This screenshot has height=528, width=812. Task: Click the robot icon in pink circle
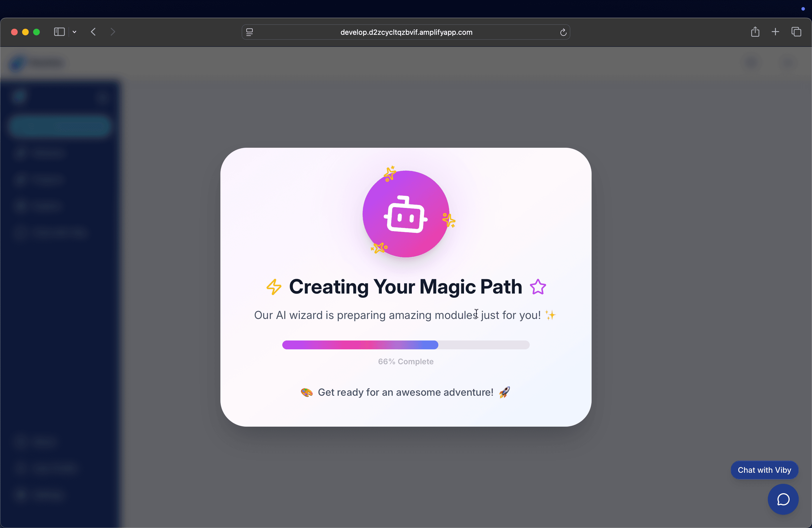point(405,215)
